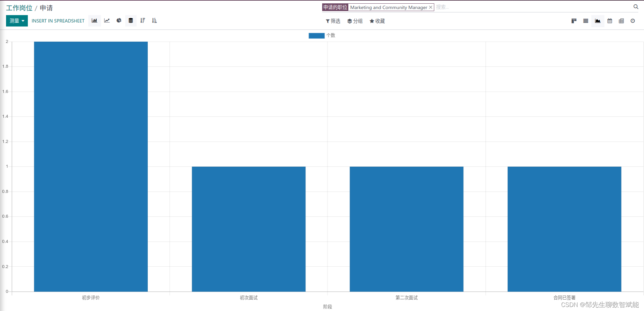Switch to pivot table view

(621, 21)
